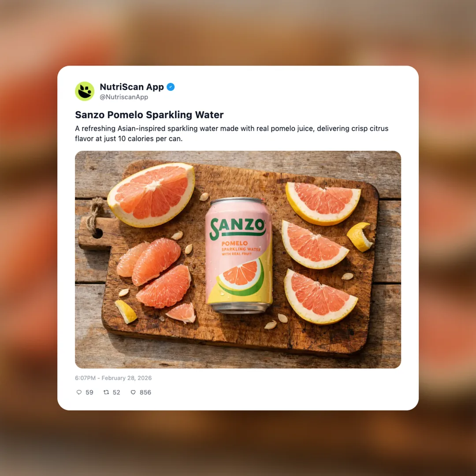Click the 59 replies count
476x476 pixels.
click(x=89, y=392)
